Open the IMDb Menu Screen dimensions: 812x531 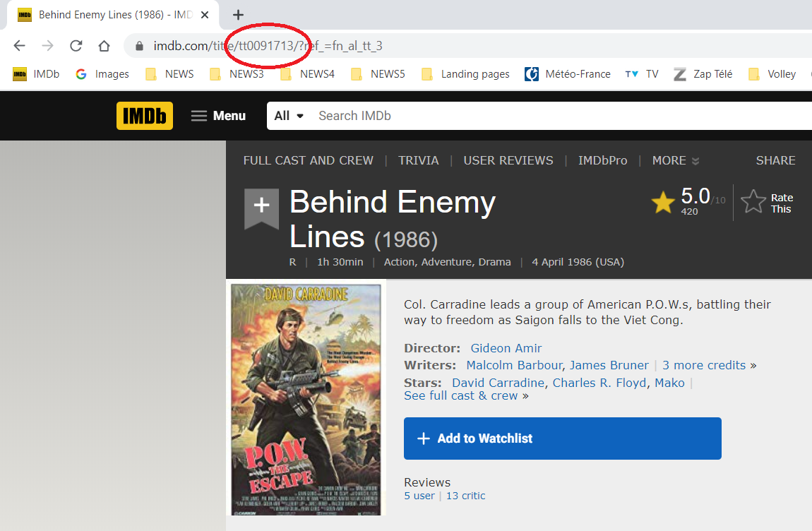[218, 116]
